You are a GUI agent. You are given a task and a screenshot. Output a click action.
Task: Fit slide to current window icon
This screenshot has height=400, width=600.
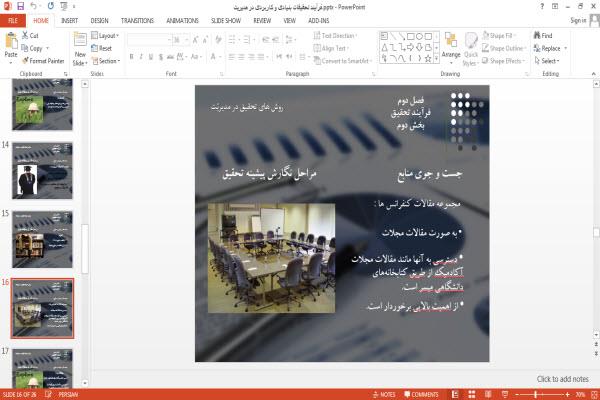[x=594, y=395]
